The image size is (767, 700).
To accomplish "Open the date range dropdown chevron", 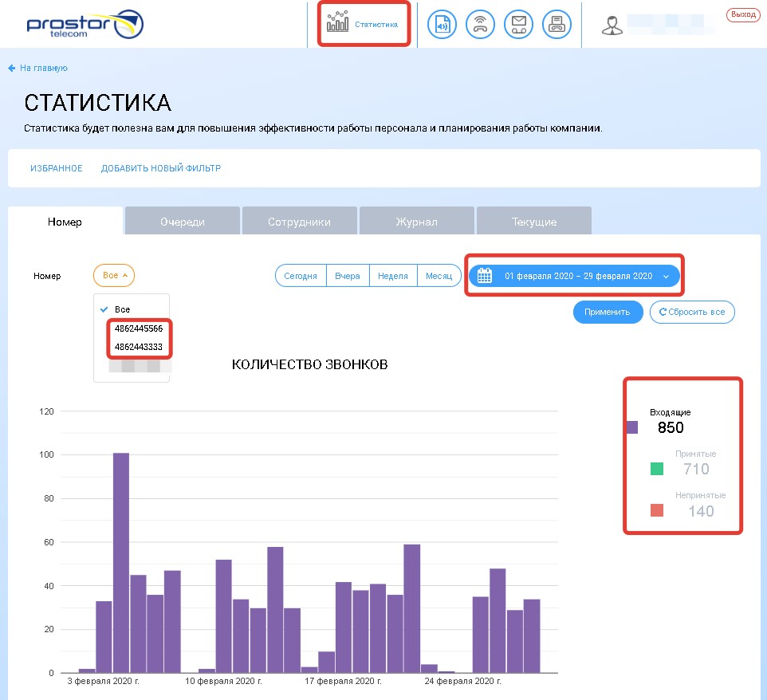I will click(x=666, y=277).
